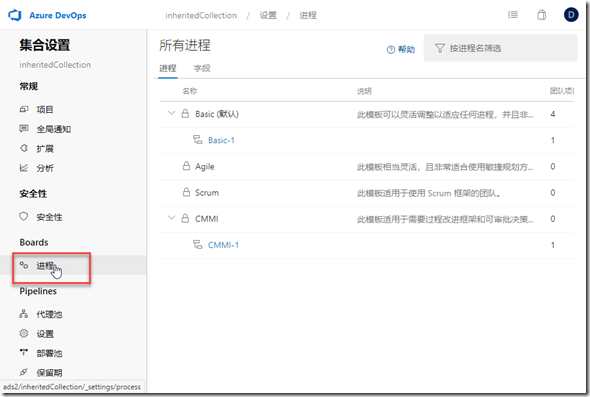This screenshot has width=590, height=397.
Task: Click the 说明 column header
Action: [364, 91]
